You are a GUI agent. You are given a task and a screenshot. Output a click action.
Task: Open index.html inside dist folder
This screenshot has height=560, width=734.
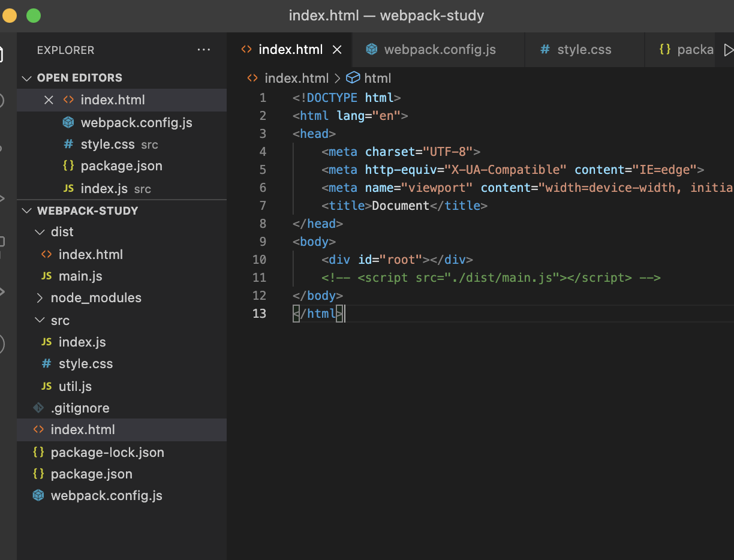[x=122, y=254]
